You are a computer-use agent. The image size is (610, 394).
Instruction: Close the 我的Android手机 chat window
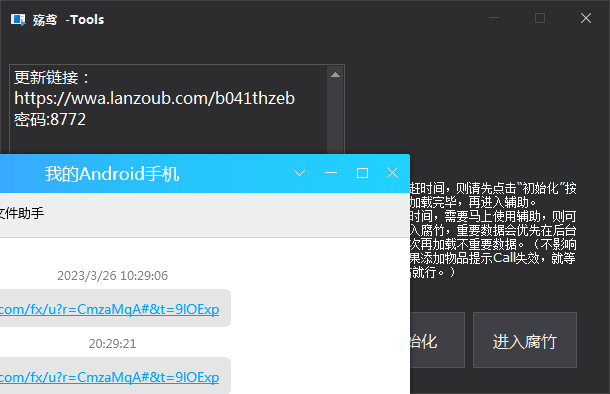(392, 173)
